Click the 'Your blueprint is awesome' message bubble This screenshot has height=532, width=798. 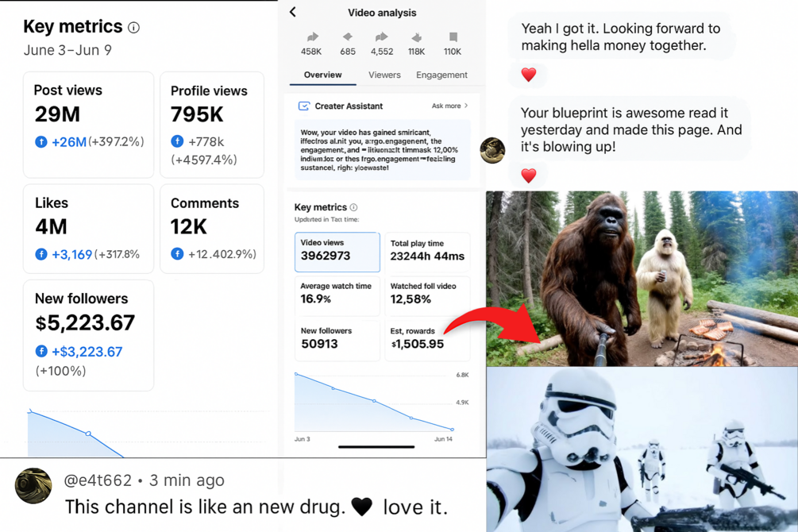click(x=630, y=129)
